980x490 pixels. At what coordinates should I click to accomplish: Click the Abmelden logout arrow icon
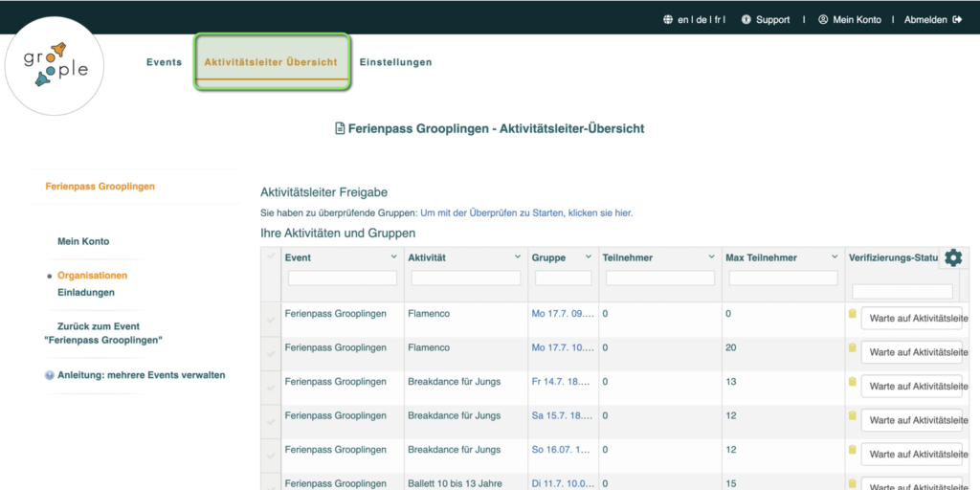coord(957,20)
